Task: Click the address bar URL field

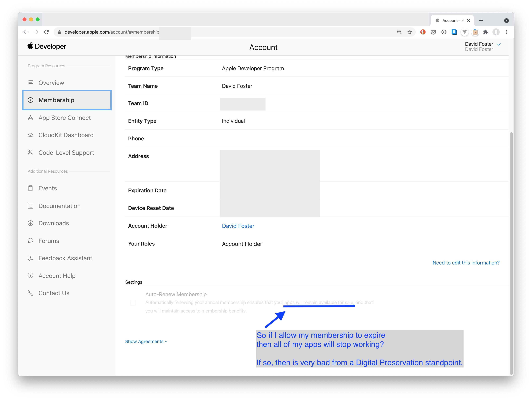Action: coord(112,32)
